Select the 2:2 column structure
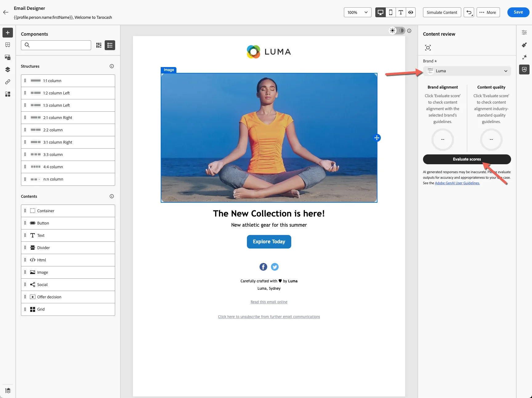 click(68, 130)
